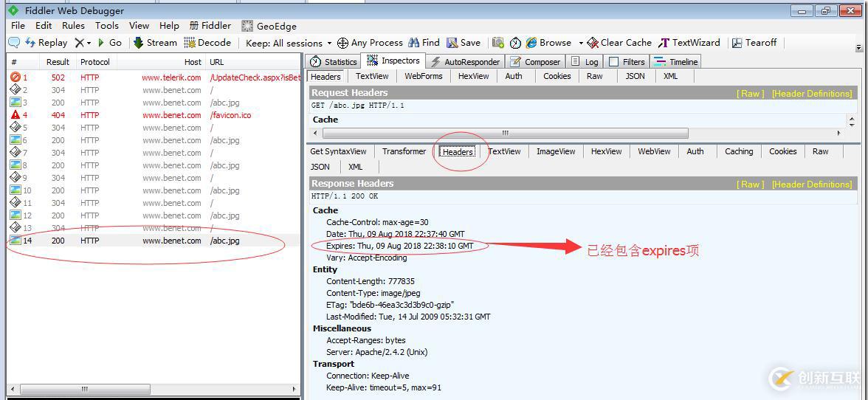868x400 pixels.
Task: Open the Edit menu
Action: point(43,25)
